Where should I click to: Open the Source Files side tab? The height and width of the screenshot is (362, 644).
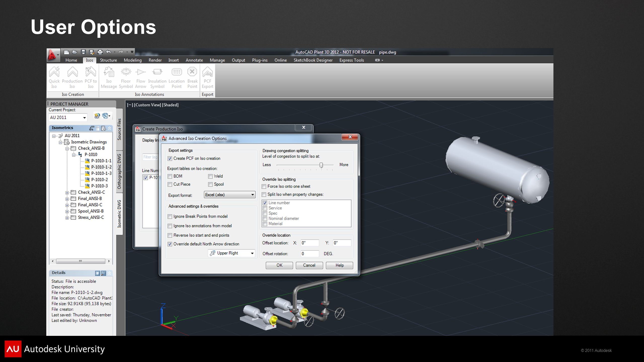point(119,129)
